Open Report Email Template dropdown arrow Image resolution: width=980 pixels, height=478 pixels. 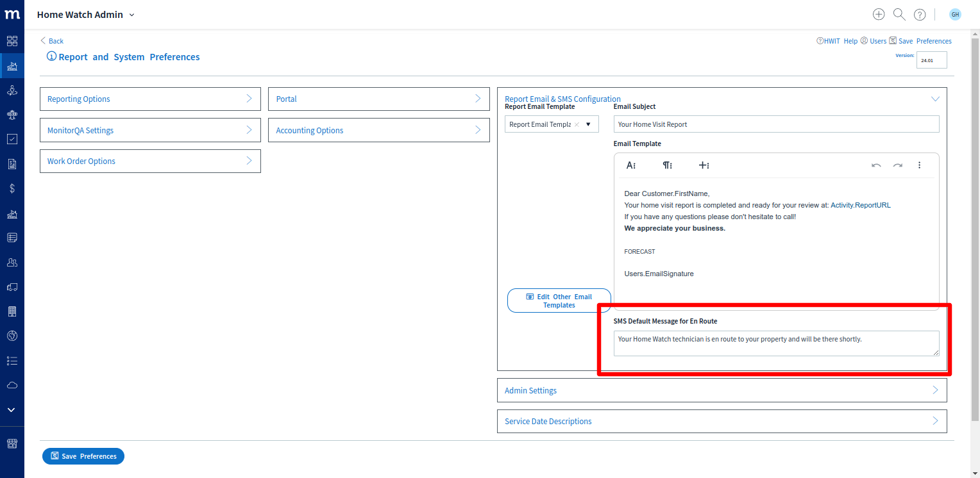point(588,124)
